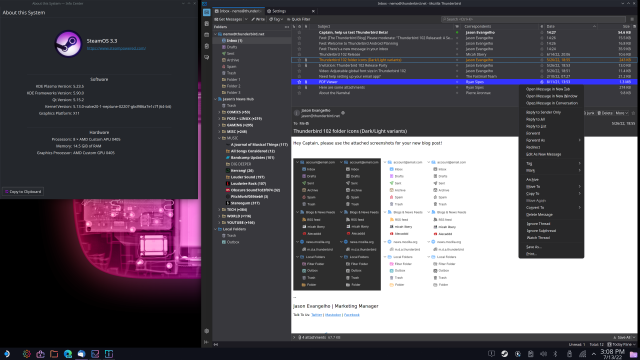Open the Twitter link in signature
Screen dimensions: 640x360
pos(316,315)
